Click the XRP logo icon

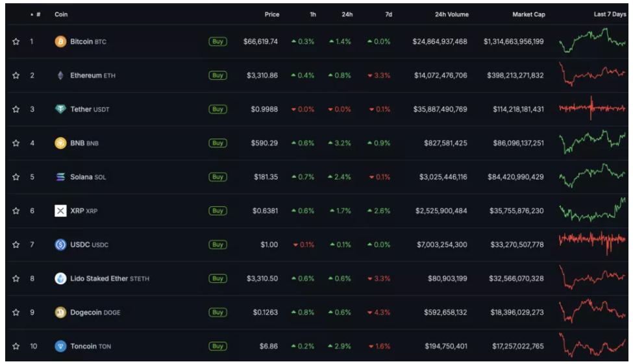(x=60, y=211)
